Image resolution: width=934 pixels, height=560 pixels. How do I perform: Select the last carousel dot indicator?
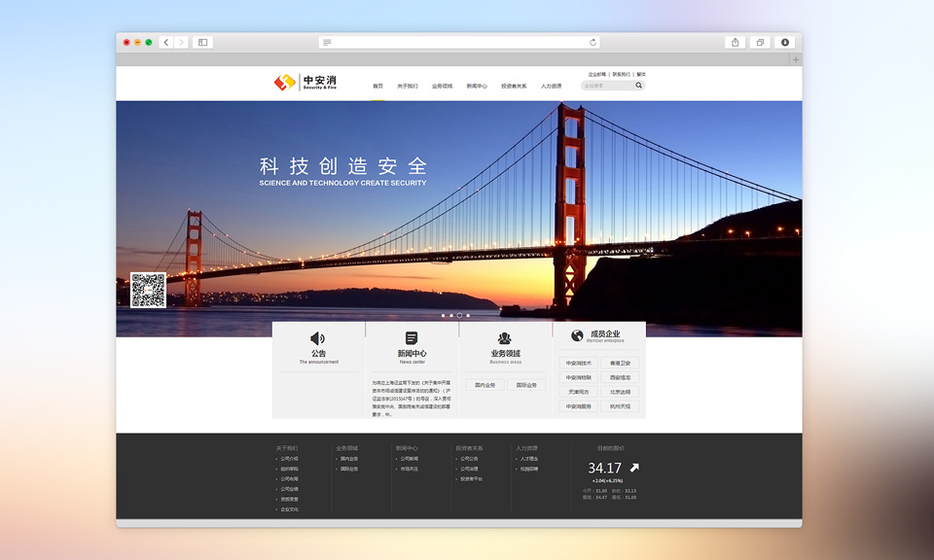tap(468, 316)
